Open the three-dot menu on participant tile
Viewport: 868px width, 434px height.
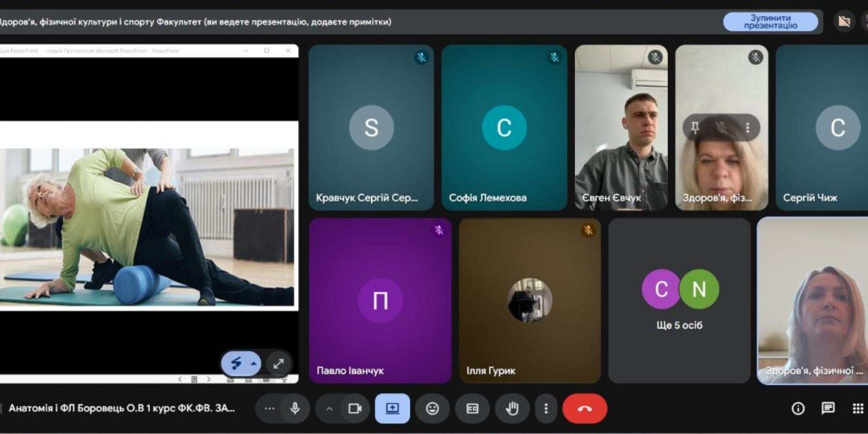pos(747,127)
